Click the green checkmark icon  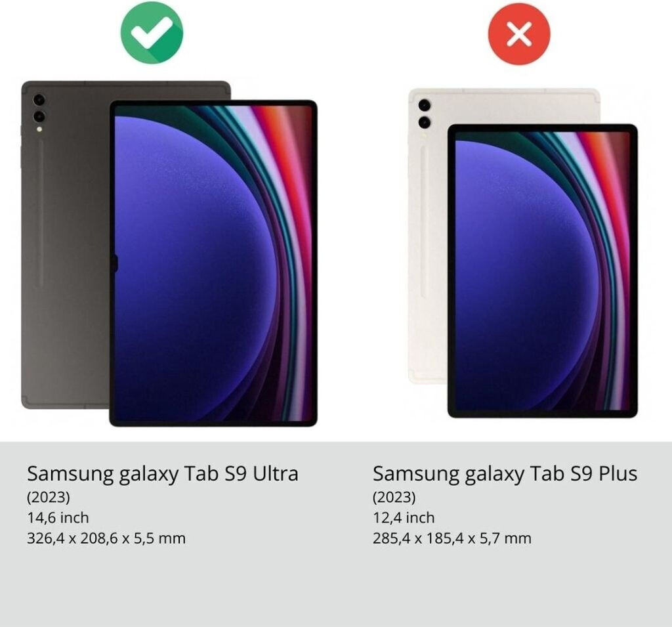(152, 33)
